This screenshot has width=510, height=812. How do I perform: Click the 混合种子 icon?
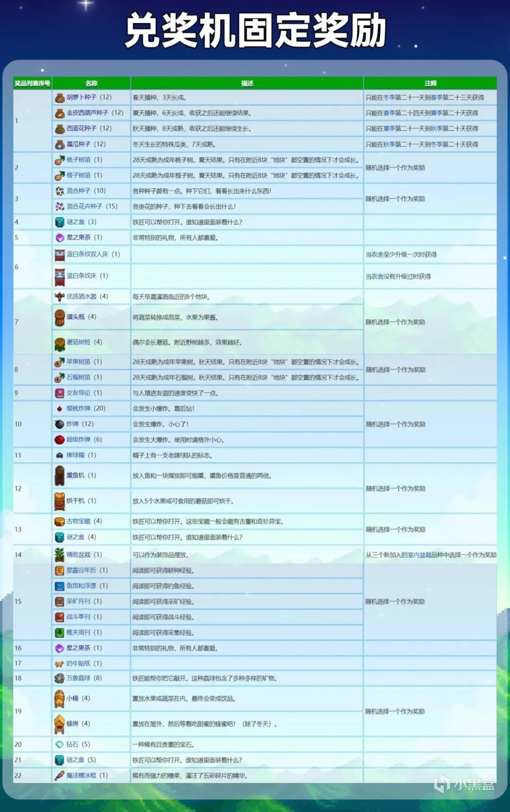(59, 191)
